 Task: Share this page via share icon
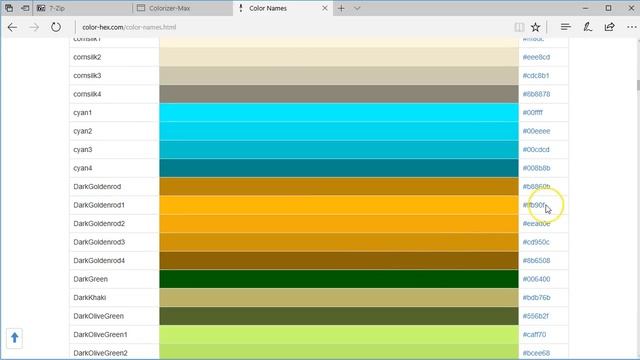click(x=610, y=27)
